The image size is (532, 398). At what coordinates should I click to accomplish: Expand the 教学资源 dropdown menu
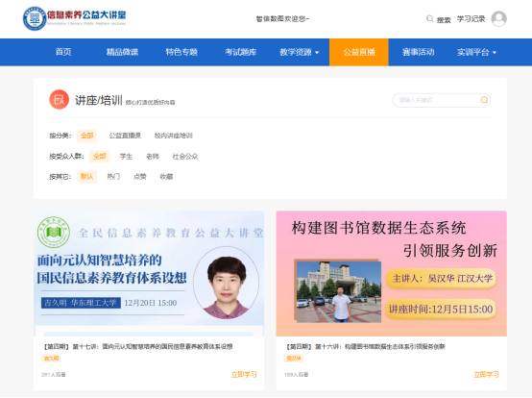[300, 52]
